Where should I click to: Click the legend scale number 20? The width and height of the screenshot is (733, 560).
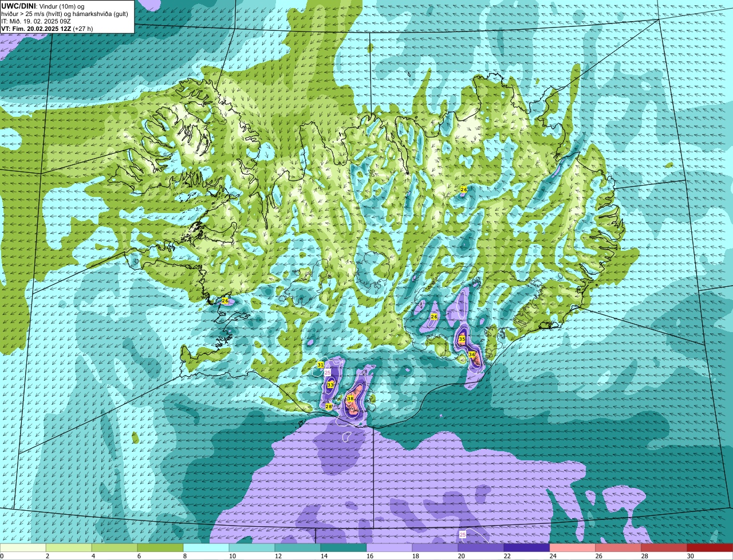click(462, 556)
